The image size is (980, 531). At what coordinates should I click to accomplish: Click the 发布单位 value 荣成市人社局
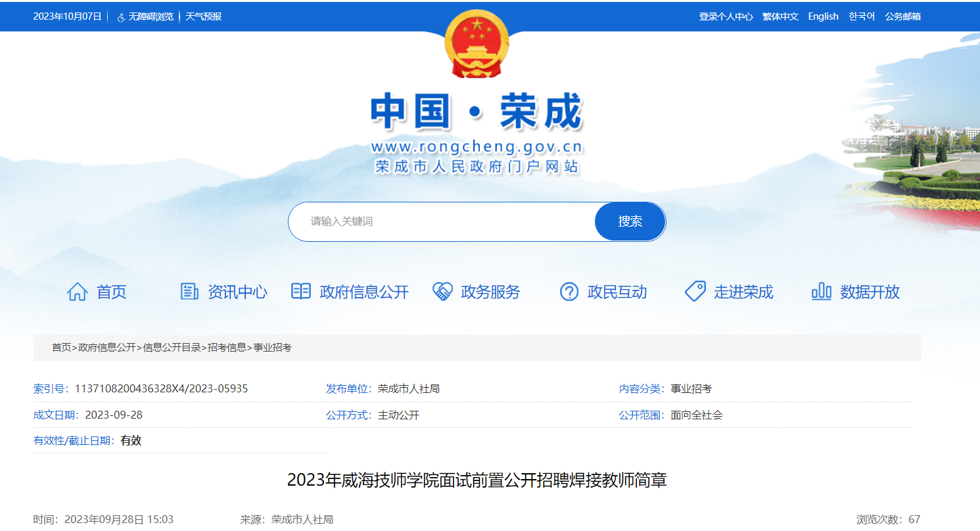409,388
